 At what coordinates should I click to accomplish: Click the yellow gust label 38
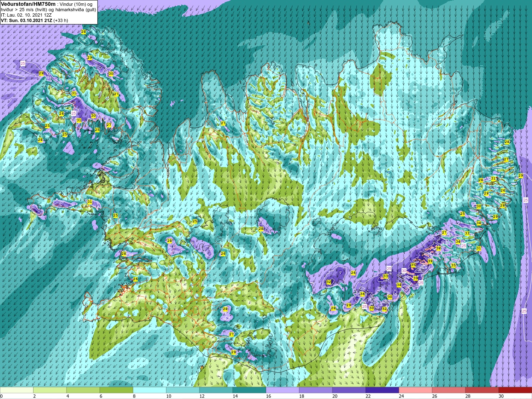coord(438,248)
